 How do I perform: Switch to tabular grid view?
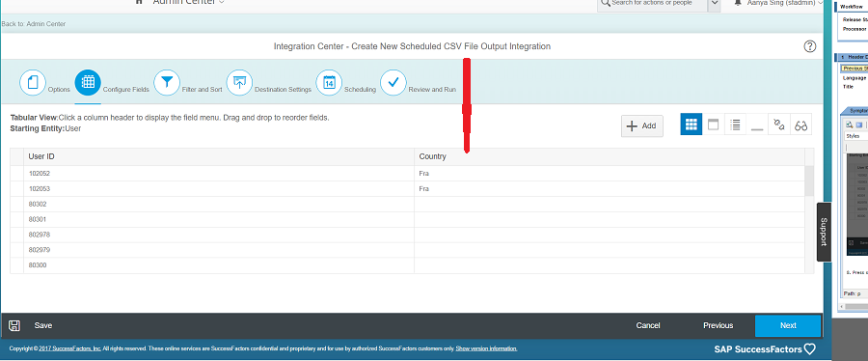pos(691,125)
